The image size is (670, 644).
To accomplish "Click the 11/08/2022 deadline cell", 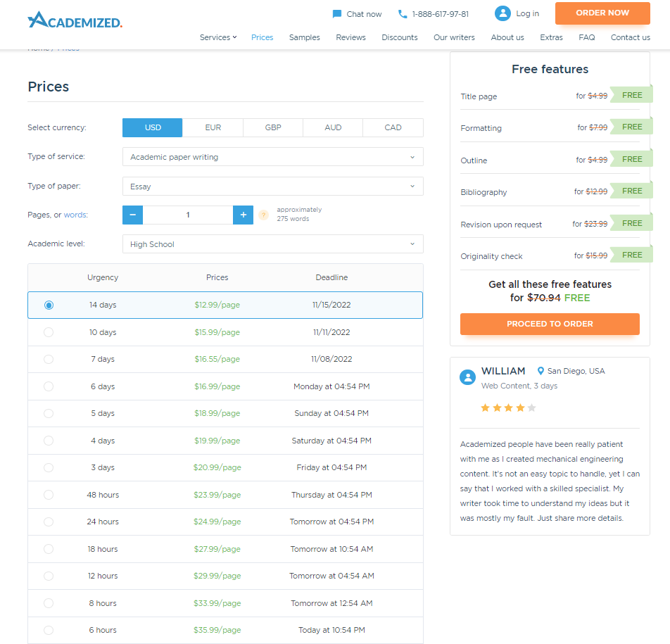I will pyautogui.click(x=331, y=360).
